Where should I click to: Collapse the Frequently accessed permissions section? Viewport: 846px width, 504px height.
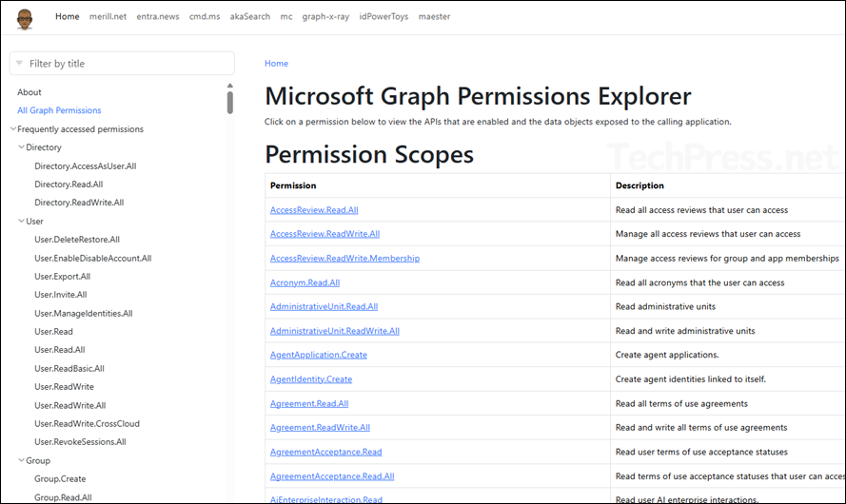coord(12,129)
